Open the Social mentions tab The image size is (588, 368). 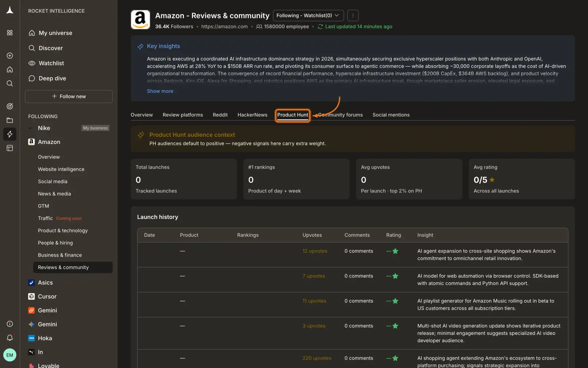click(x=391, y=115)
